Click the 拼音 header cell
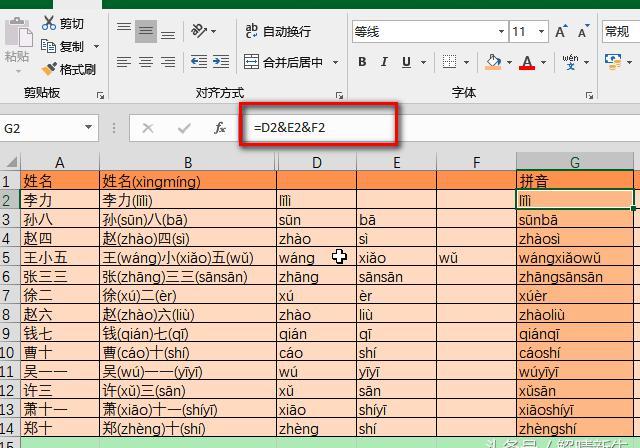640x448 pixels. 575,181
